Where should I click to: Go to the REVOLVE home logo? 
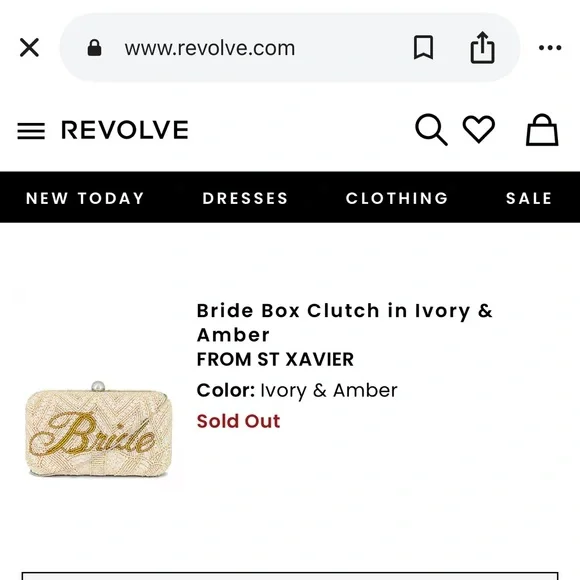pyautogui.click(x=125, y=130)
